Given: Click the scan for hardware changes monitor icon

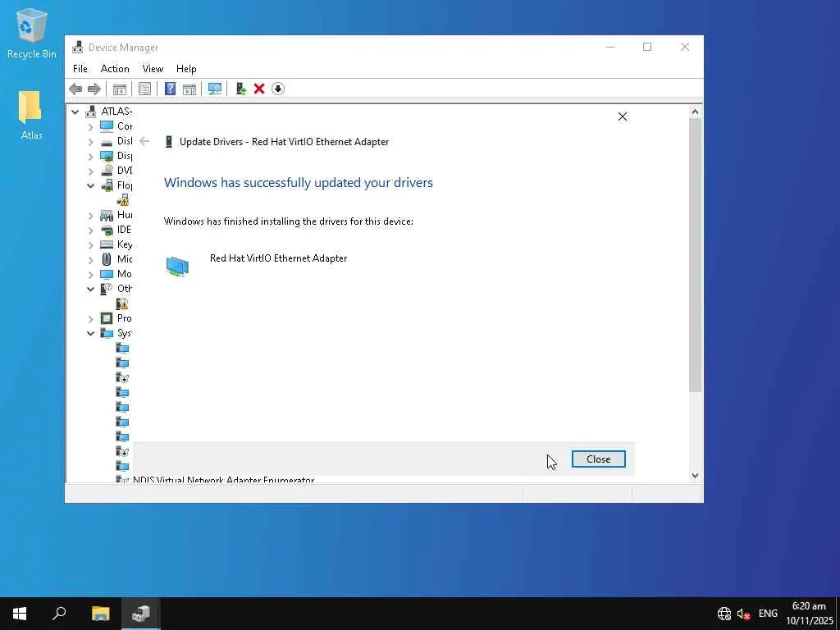Looking at the screenshot, I should coord(215,89).
